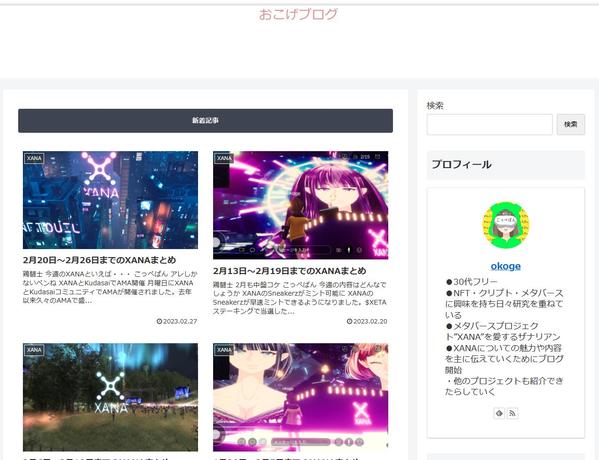599x460 pixels.
Task: Click the okoge profile avatar image
Action: tap(505, 225)
